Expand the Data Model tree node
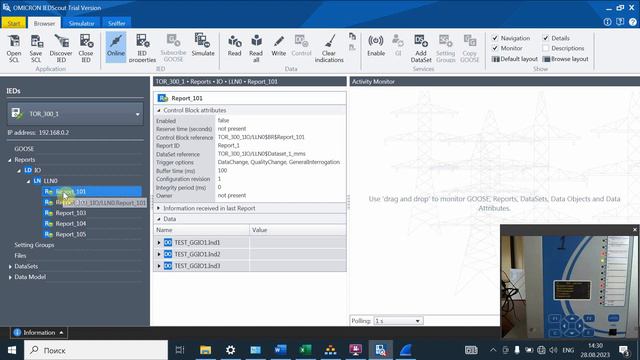 (10, 277)
